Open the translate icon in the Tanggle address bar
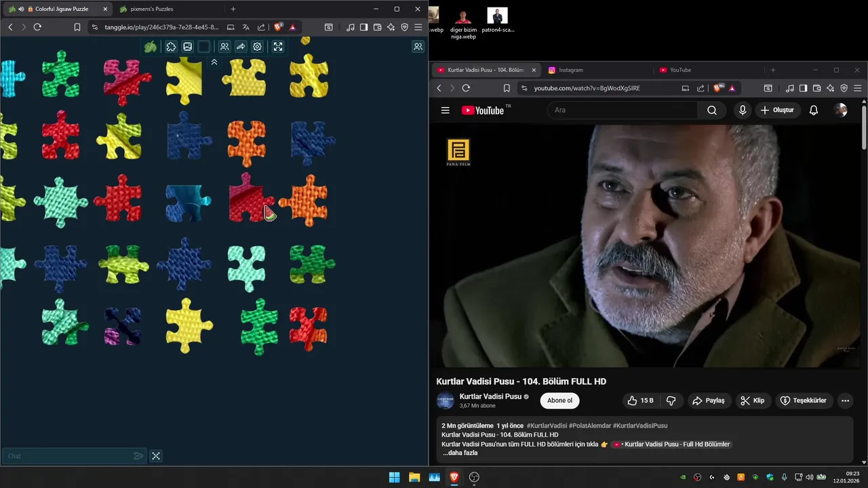This screenshot has width=868, height=488. coord(246,27)
